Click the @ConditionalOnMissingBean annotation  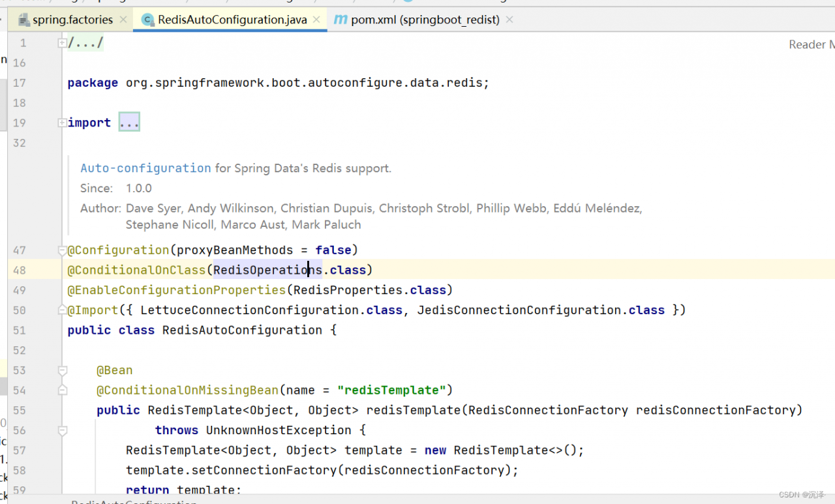188,391
